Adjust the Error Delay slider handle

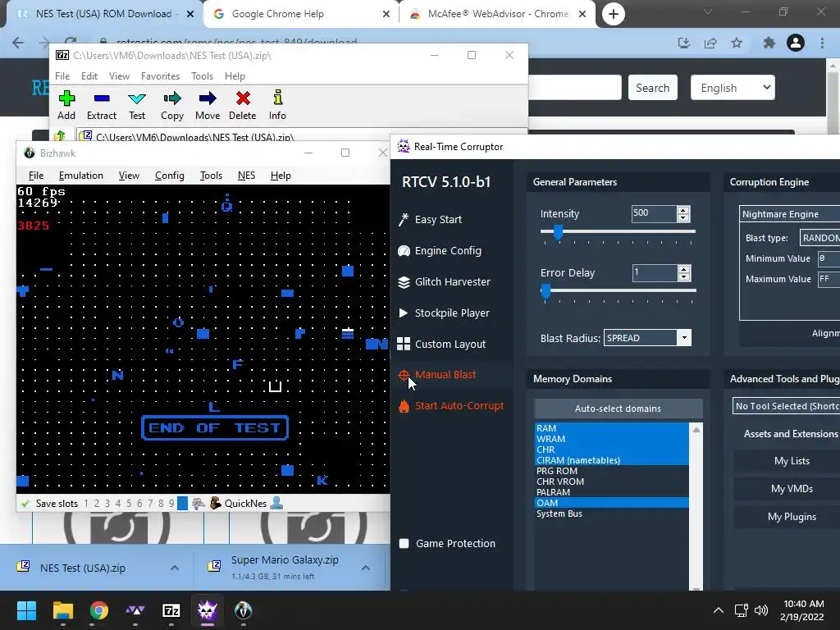point(546,291)
